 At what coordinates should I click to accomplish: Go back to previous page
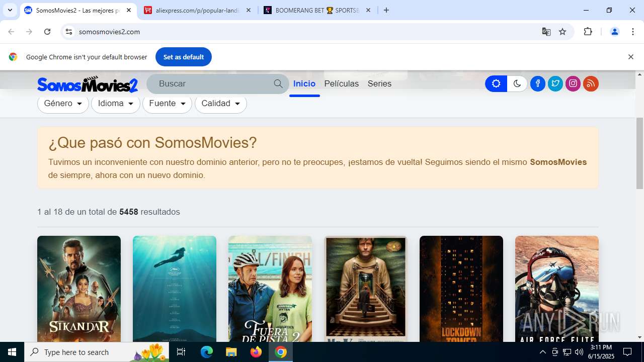point(11,32)
